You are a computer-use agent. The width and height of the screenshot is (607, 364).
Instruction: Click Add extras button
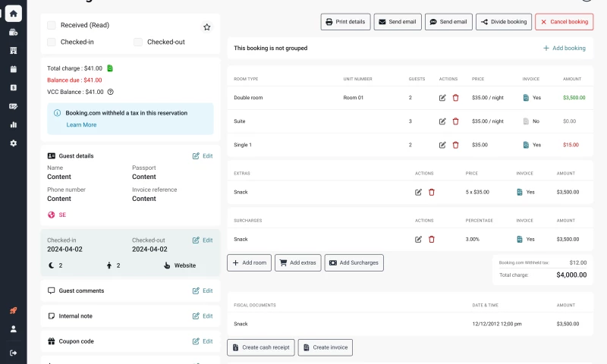point(297,262)
